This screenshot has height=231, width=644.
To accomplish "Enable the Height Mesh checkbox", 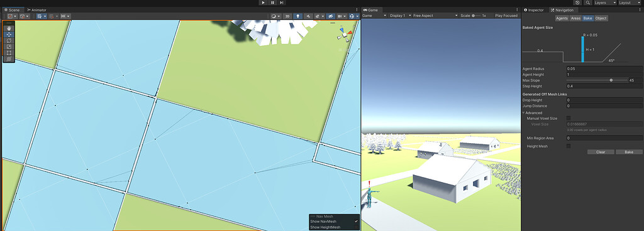I will tap(569, 146).
